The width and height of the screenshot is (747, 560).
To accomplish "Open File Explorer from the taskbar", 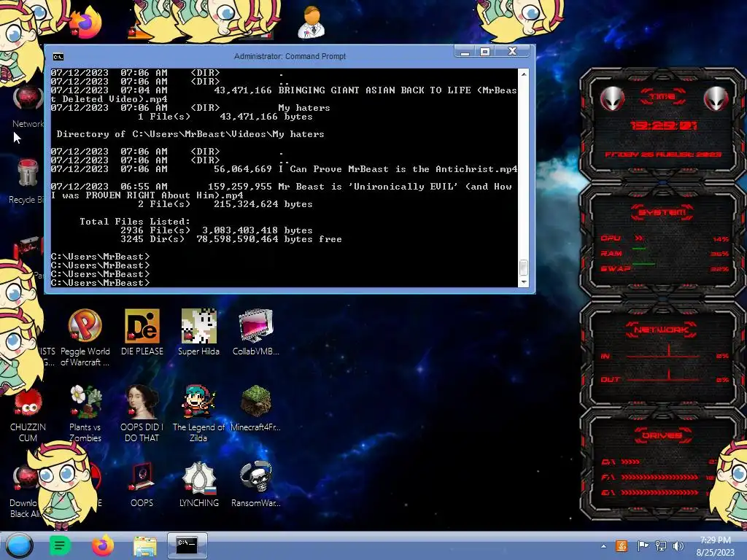I will click(x=145, y=545).
